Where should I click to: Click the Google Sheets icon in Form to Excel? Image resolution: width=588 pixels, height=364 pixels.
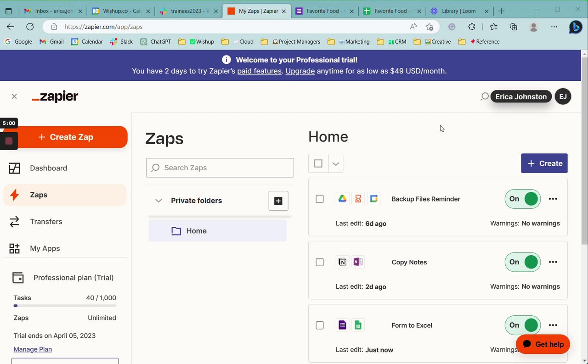pyautogui.click(x=358, y=325)
